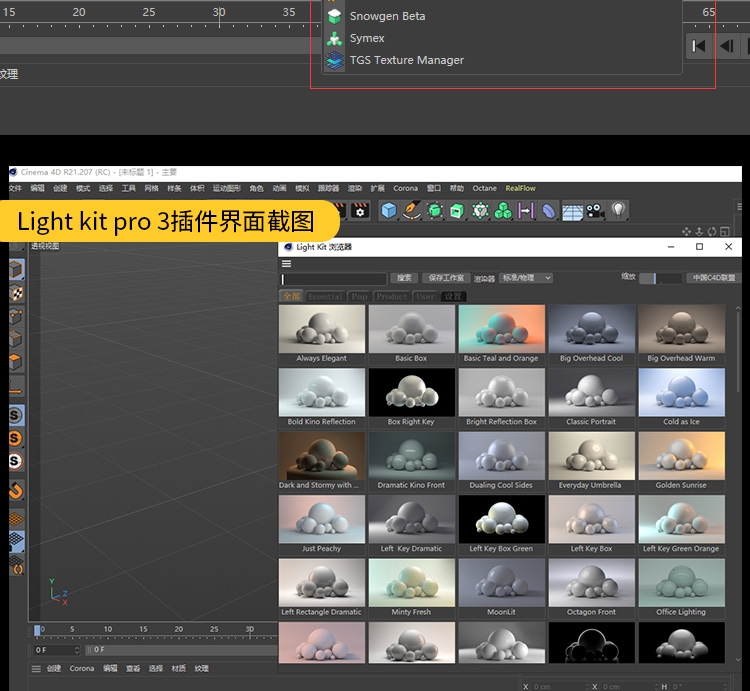Click the 搜索 search button
The width and height of the screenshot is (750, 691).
(404, 278)
